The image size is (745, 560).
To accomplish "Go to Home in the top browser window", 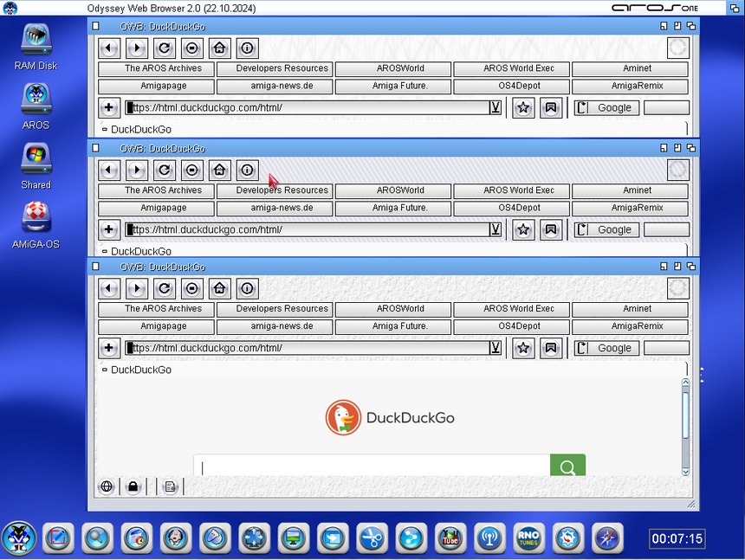I will point(220,48).
